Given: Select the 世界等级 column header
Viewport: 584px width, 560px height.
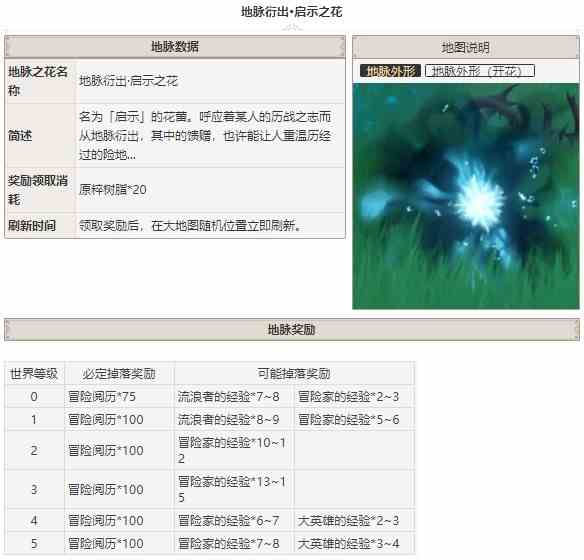Looking at the screenshot, I should 34,373.
